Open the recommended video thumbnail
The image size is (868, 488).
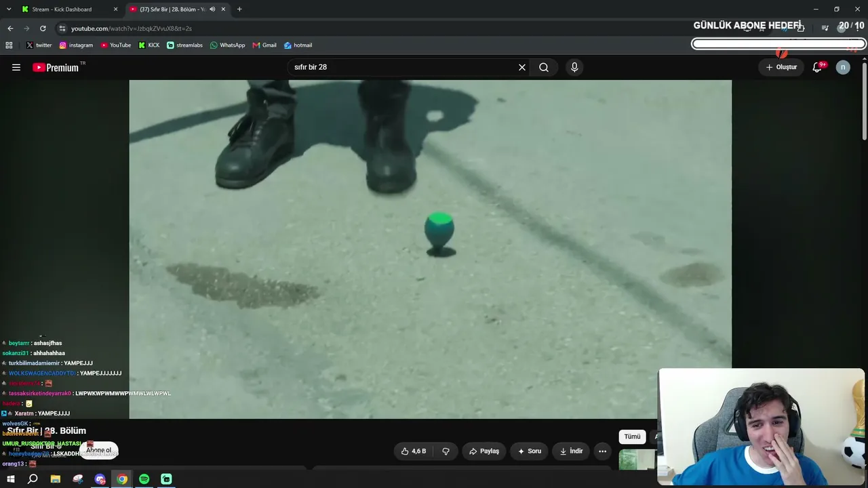[x=637, y=460]
